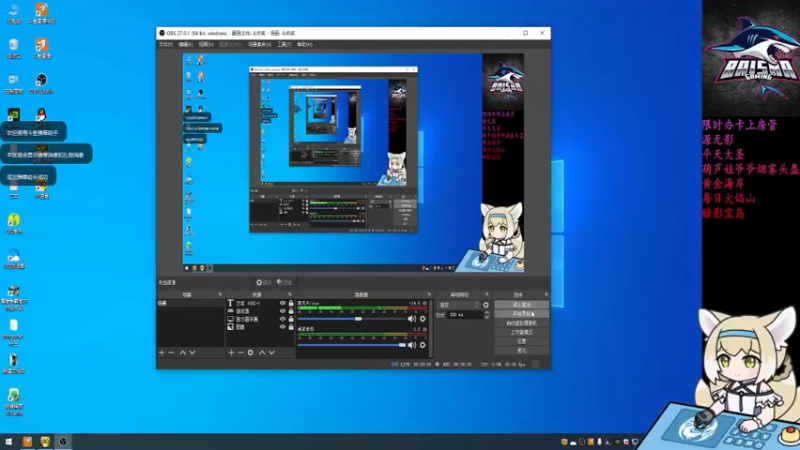Start the virtual camera button
The height and width of the screenshot is (450, 800).
521,323
